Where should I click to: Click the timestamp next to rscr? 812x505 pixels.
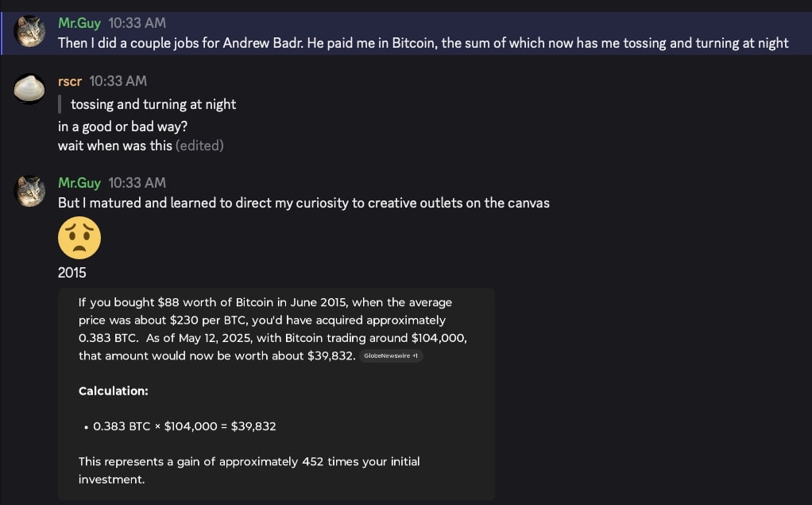click(118, 81)
